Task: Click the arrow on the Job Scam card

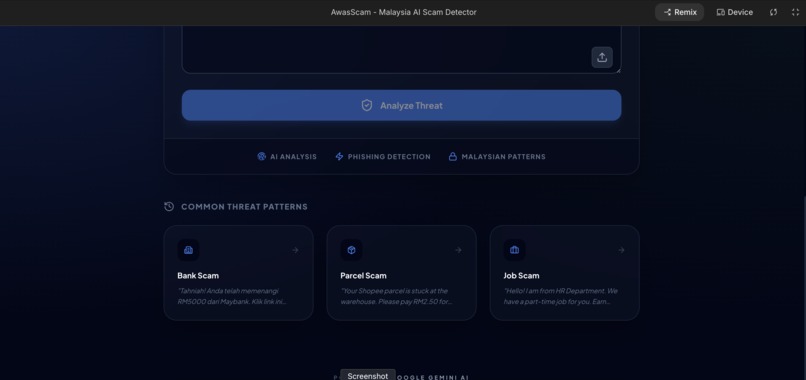Action: tap(621, 250)
